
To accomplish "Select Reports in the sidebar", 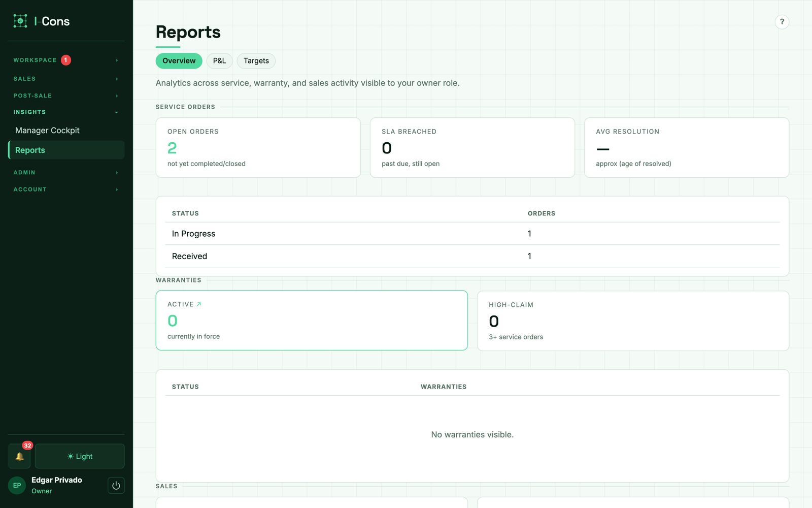I will (x=66, y=150).
